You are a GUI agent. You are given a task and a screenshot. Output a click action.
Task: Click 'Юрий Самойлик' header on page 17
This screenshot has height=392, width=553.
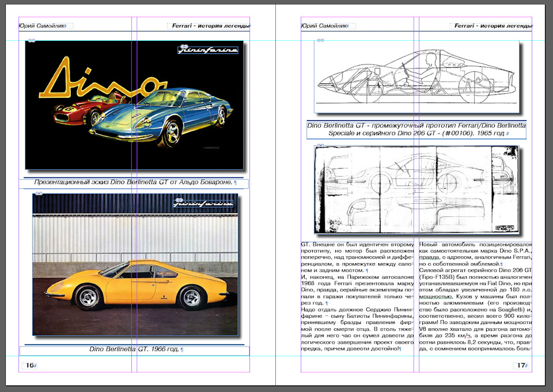click(x=324, y=26)
